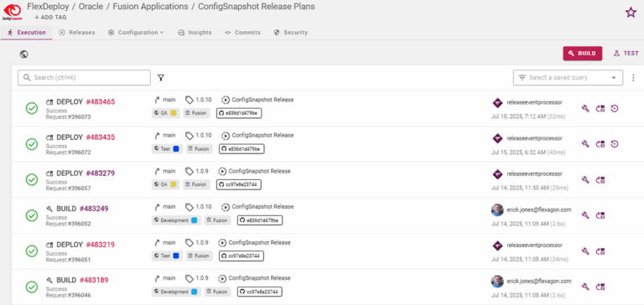Open the vertical three-dot options menu
This screenshot has width=644, height=305.
click(x=633, y=78)
